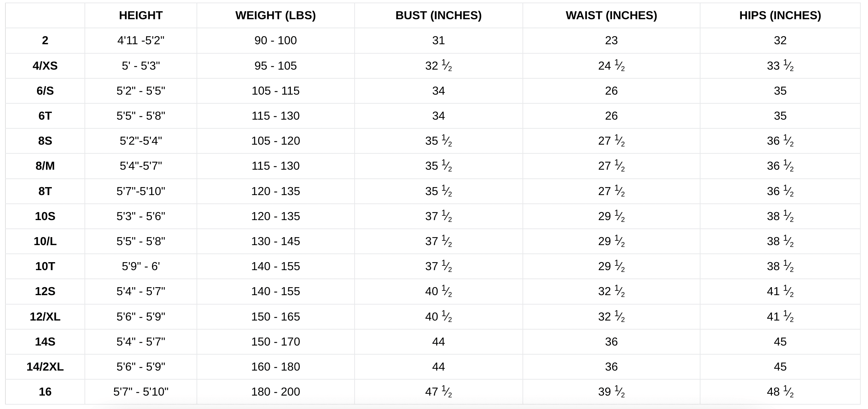Select the BUST (INCHES) header cell
This screenshot has width=868, height=409.
coord(438,16)
